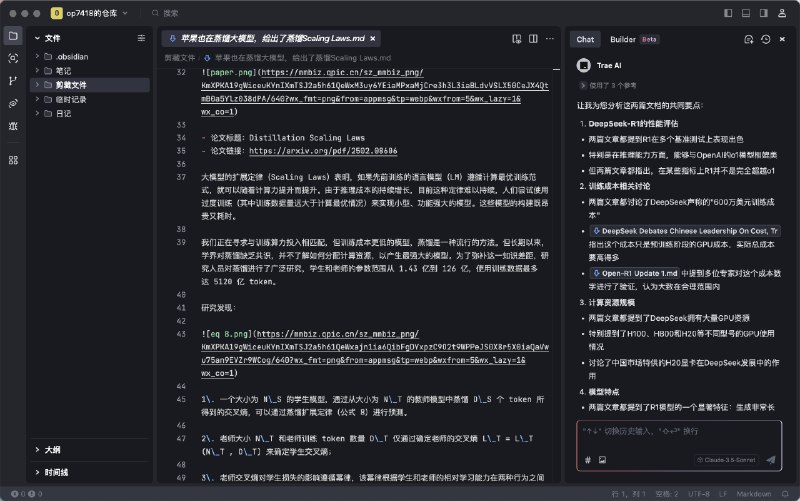
Task: Open the extensions grid icon
Action: pyautogui.click(x=13, y=160)
